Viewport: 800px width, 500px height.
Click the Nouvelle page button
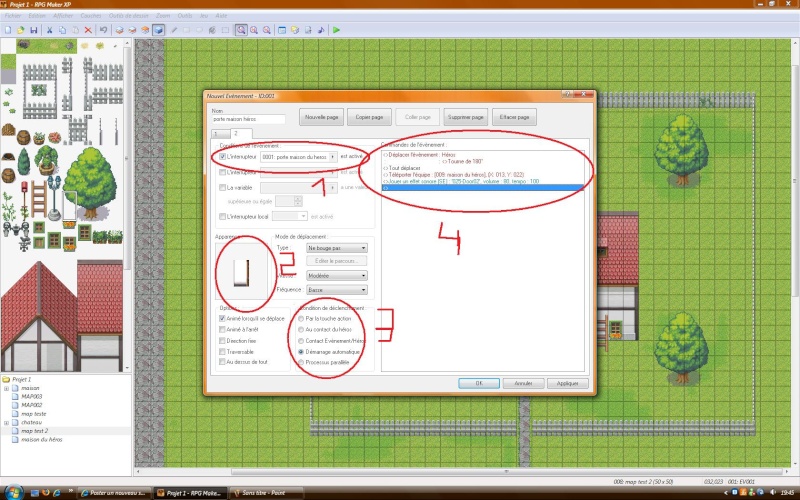click(321, 117)
